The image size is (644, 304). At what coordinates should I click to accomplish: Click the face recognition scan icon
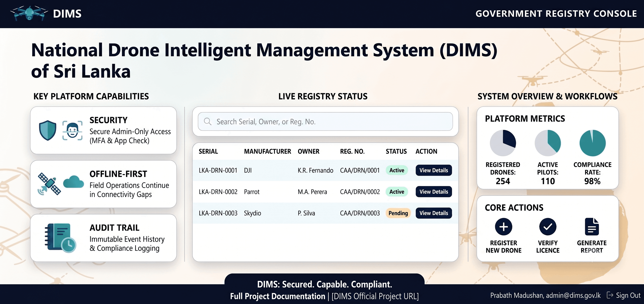coord(72,130)
